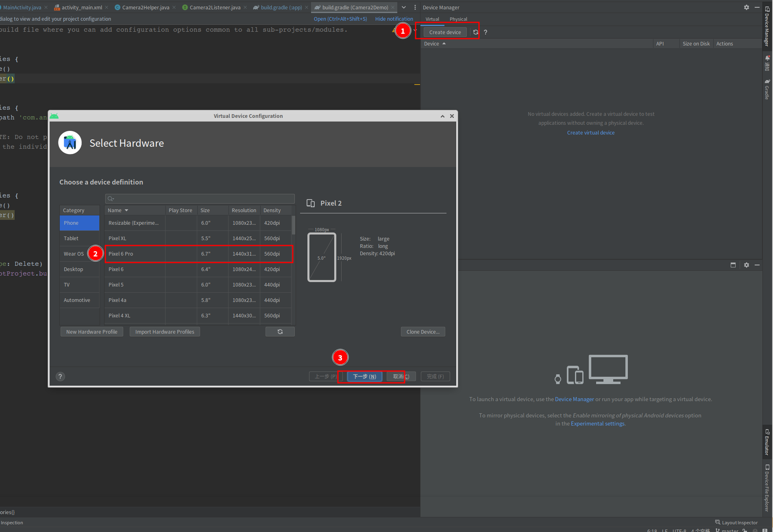
Task: Click the 下一步 (N) next button
Action: pyautogui.click(x=365, y=376)
